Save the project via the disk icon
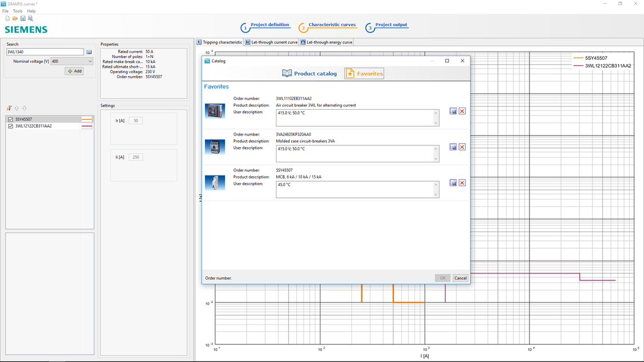Viewport: 644px width, 362px height. click(x=22, y=18)
